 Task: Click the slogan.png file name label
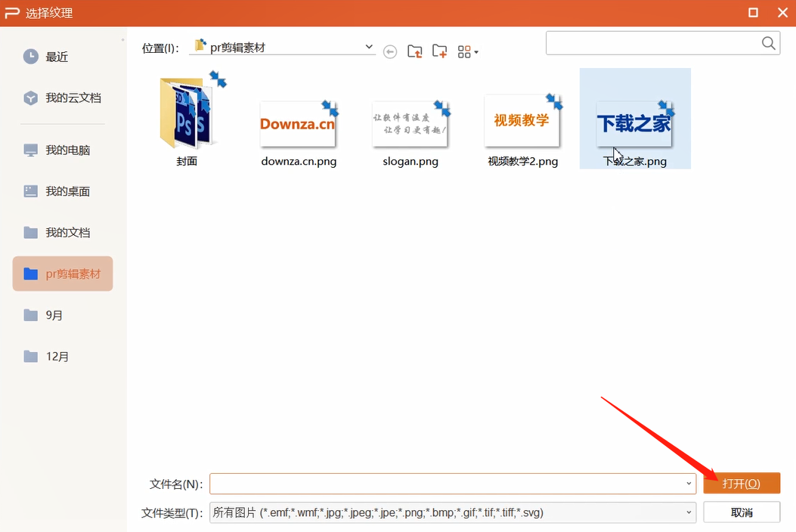[410, 162]
